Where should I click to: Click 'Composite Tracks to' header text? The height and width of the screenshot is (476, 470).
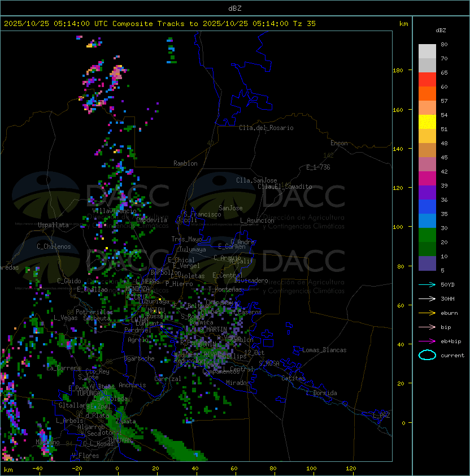(155, 24)
